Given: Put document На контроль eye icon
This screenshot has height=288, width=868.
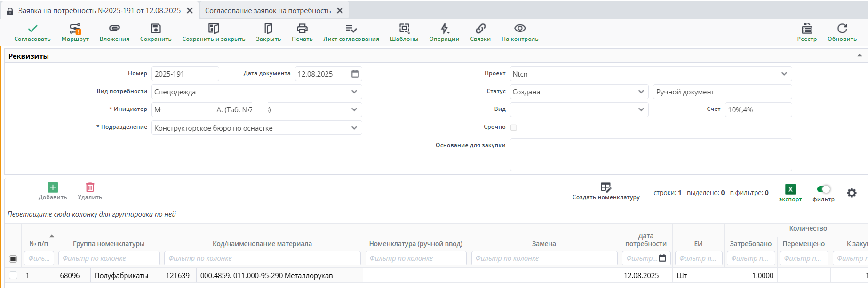Looking at the screenshot, I should (x=520, y=29).
